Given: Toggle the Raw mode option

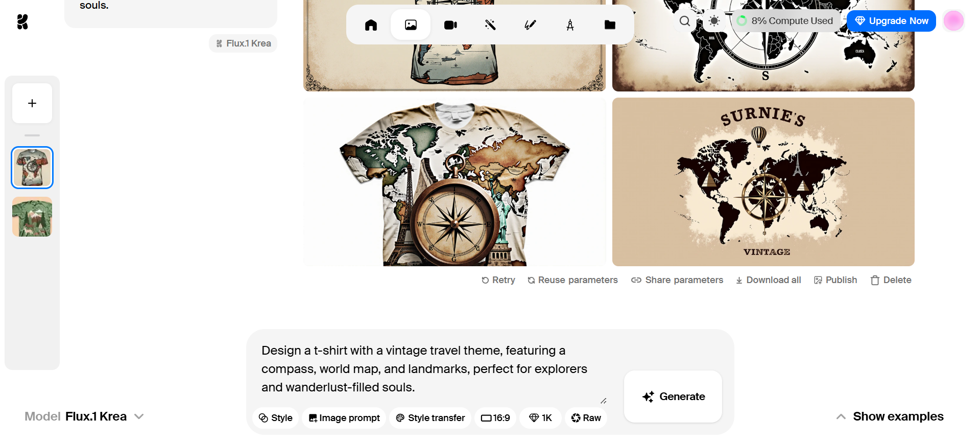Looking at the screenshot, I should 586,418.
